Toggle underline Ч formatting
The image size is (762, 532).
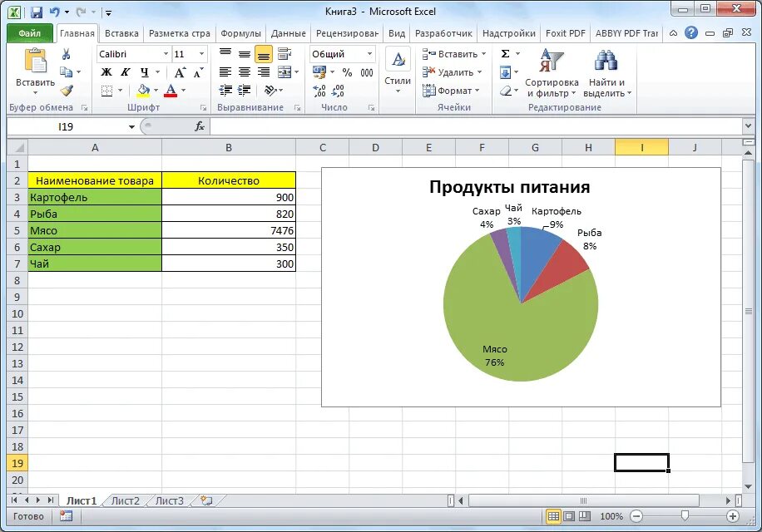(x=145, y=72)
